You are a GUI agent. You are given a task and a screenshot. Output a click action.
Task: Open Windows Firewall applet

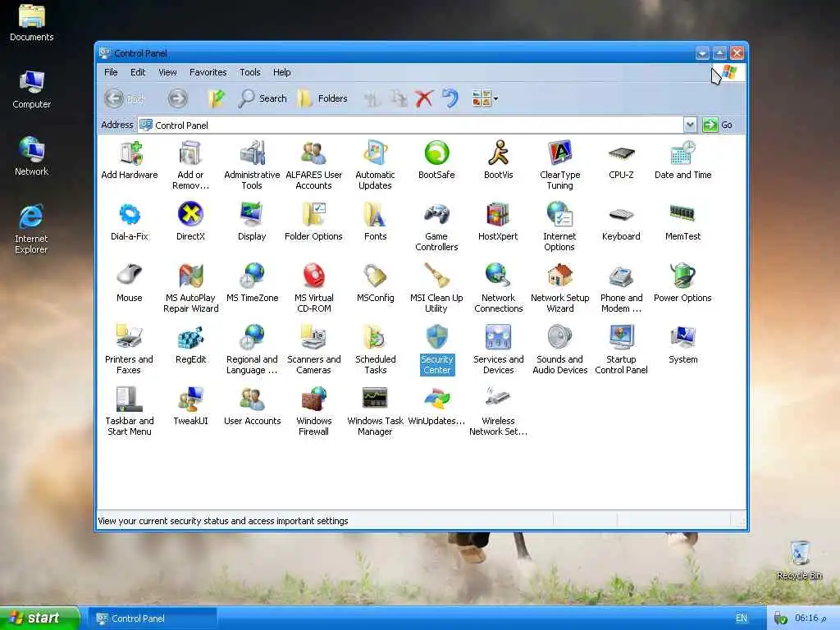pyautogui.click(x=313, y=412)
